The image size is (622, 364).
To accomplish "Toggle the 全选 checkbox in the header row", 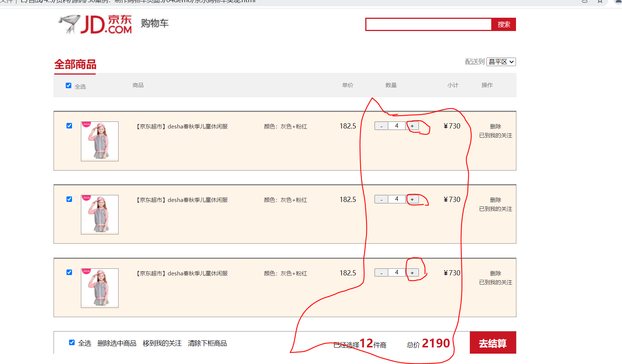I will (x=69, y=86).
